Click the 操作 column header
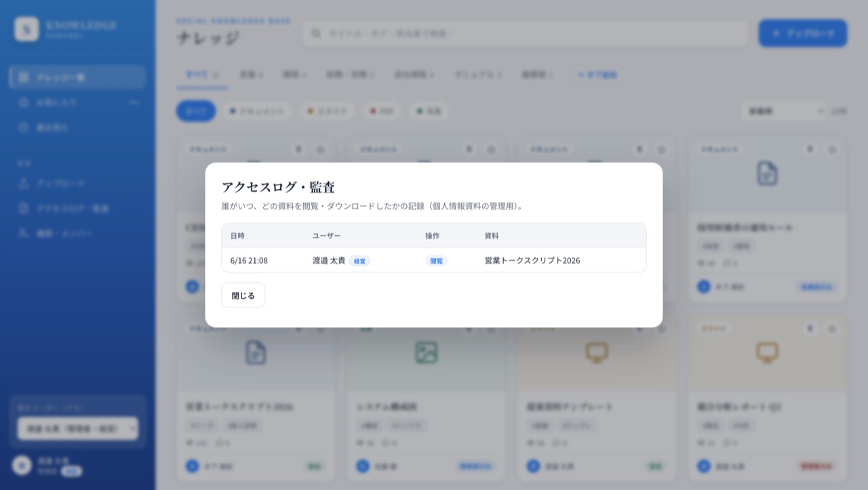This screenshot has width=868, height=490. point(433,235)
